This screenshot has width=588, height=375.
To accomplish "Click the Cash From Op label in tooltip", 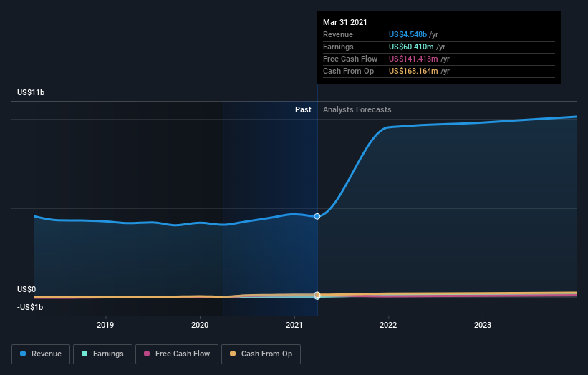I will tap(348, 71).
